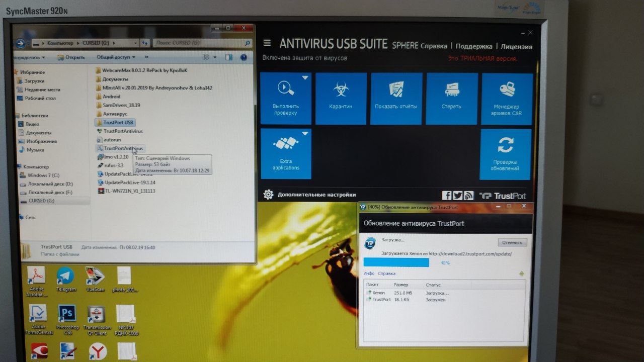Select 'Видео' library in Explorer sidebar
This screenshot has height=362, width=644.
pos(29,124)
